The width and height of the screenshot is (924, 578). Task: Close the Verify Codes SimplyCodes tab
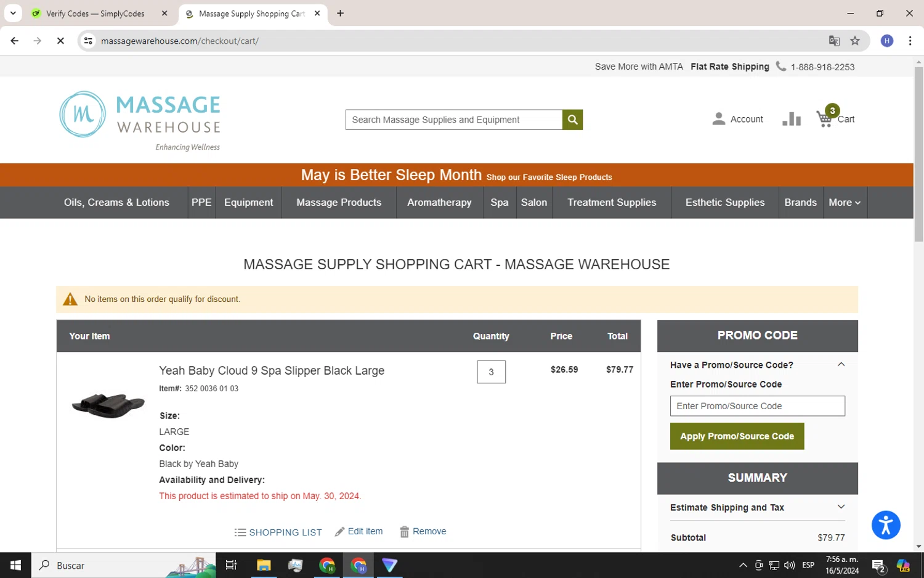pos(164,13)
